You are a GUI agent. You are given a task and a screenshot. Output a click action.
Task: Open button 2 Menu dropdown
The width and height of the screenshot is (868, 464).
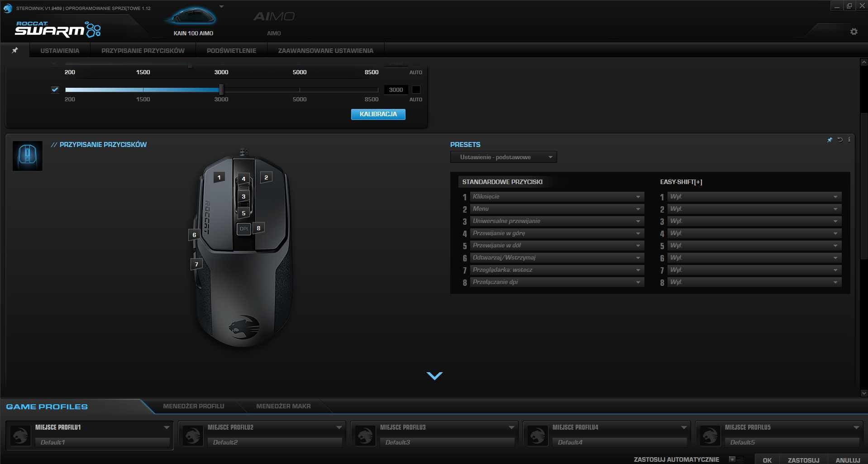coord(557,208)
